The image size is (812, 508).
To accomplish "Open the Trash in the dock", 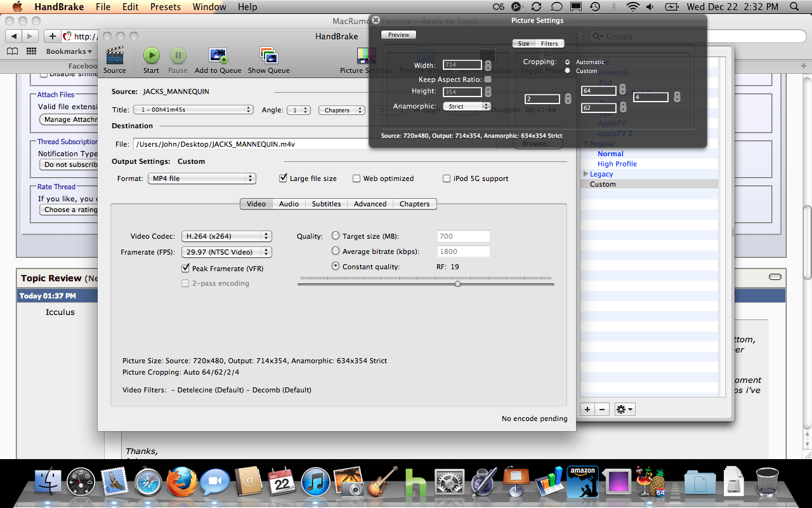I will (768, 482).
